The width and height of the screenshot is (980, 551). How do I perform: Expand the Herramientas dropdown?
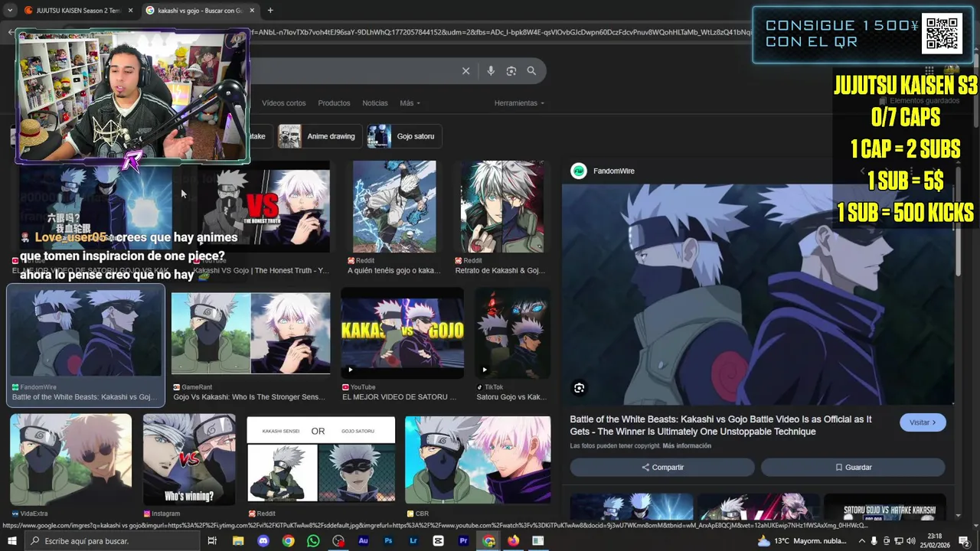click(x=519, y=103)
